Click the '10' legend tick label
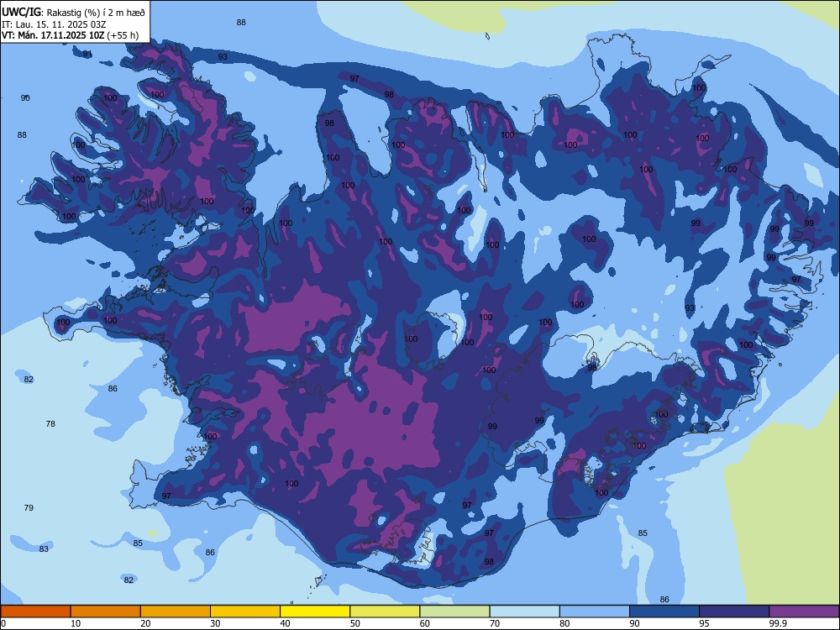The image size is (840, 630). (x=76, y=623)
